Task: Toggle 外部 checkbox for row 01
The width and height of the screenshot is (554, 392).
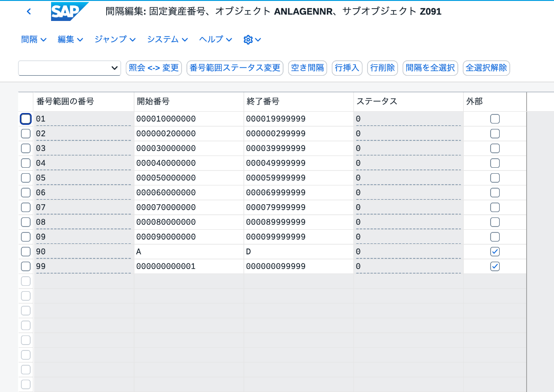Action: click(495, 119)
